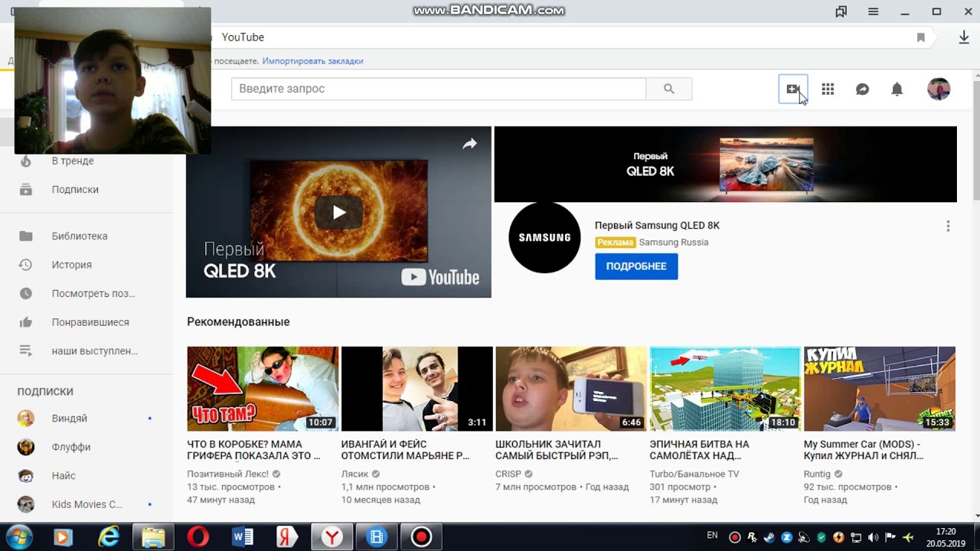Click the Samsung round logo
The width and height of the screenshot is (980, 551).
tap(544, 237)
